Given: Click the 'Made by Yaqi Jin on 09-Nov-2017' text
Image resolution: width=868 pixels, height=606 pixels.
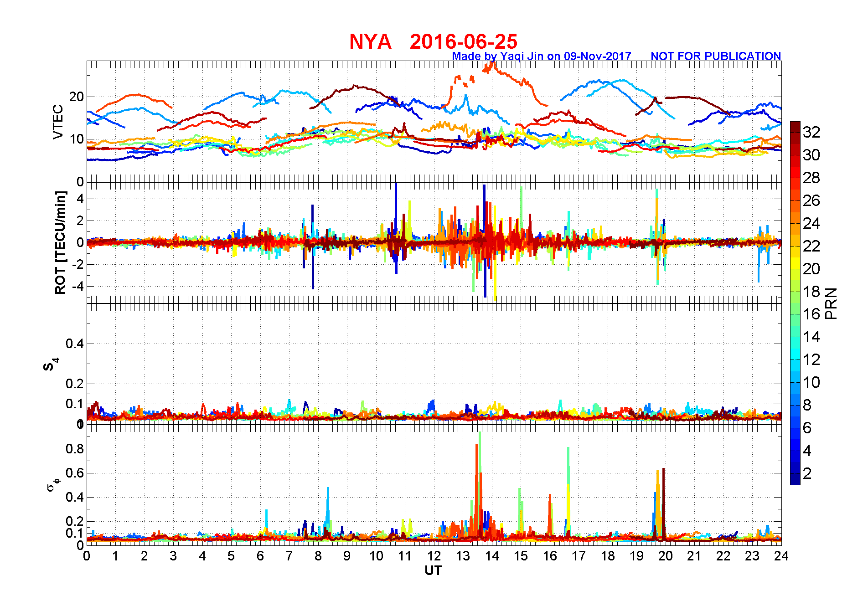Looking at the screenshot, I should point(542,56).
